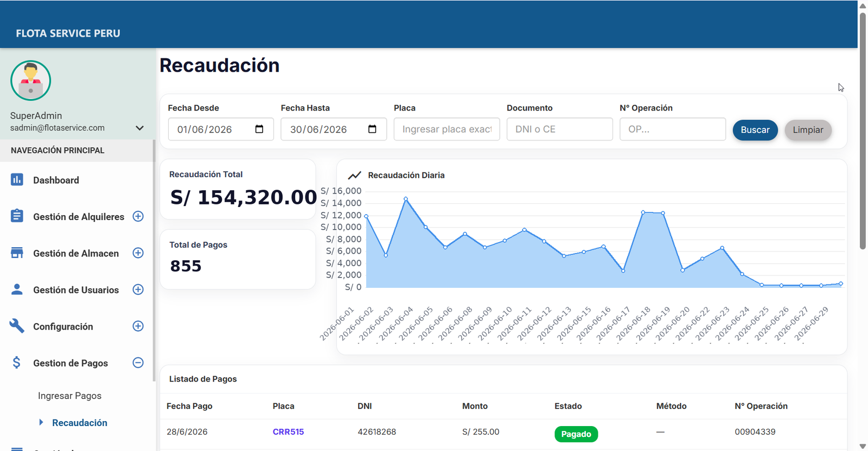Click the Gestión de Alquileres clipboard icon
The height and width of the screenshot is (451, 868).
click(x=17, y=216)
